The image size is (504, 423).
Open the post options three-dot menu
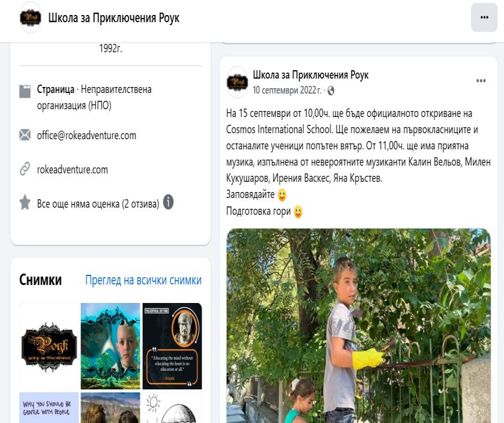click(481, 80)
